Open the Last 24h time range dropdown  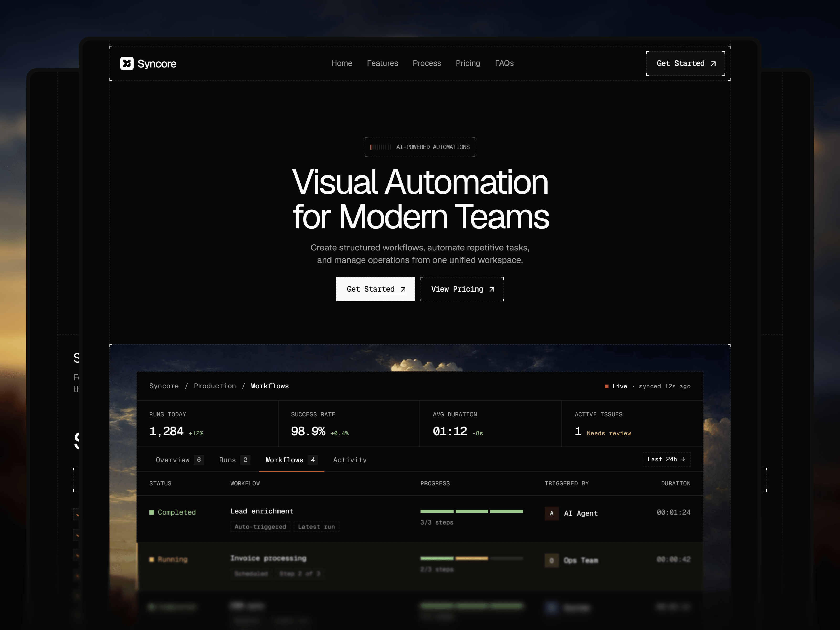666,459
